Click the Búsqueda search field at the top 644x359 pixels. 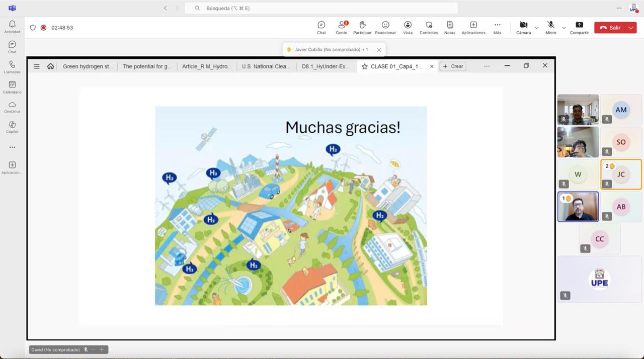point(321,8)
